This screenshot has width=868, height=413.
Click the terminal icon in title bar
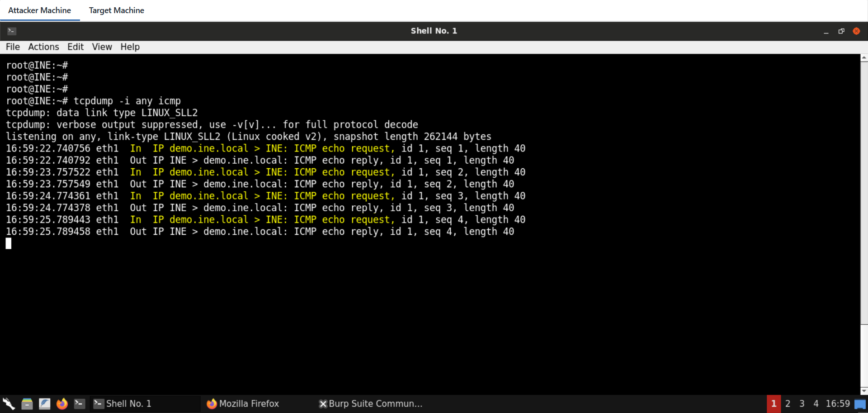point(12,31)
